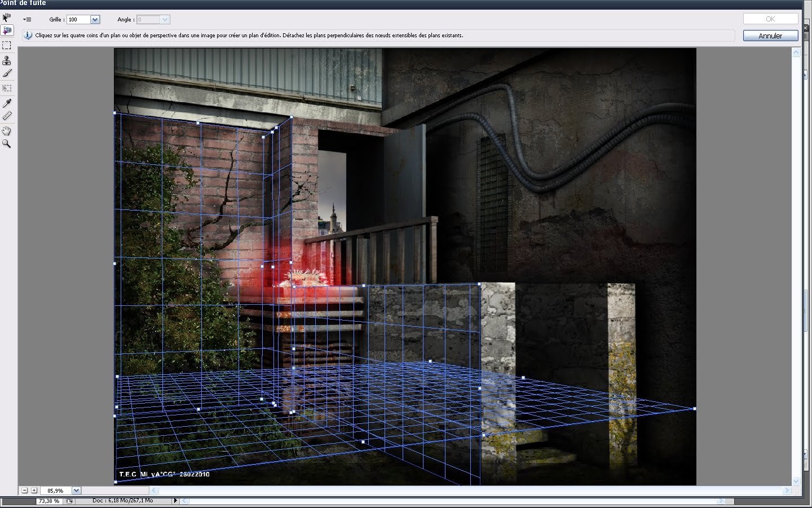The image size is (812, 508).
Task: Click the Angle value field
Action: coord(148,20)
